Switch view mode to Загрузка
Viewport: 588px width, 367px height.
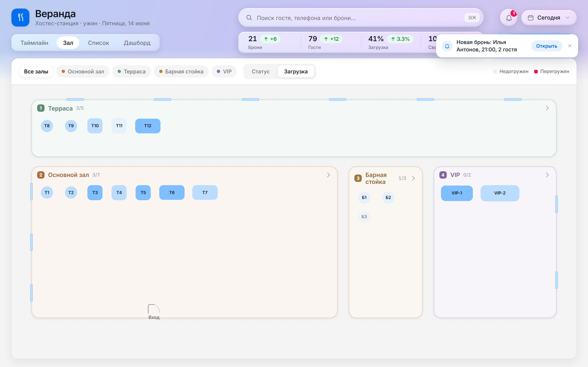tap(296, 71)
